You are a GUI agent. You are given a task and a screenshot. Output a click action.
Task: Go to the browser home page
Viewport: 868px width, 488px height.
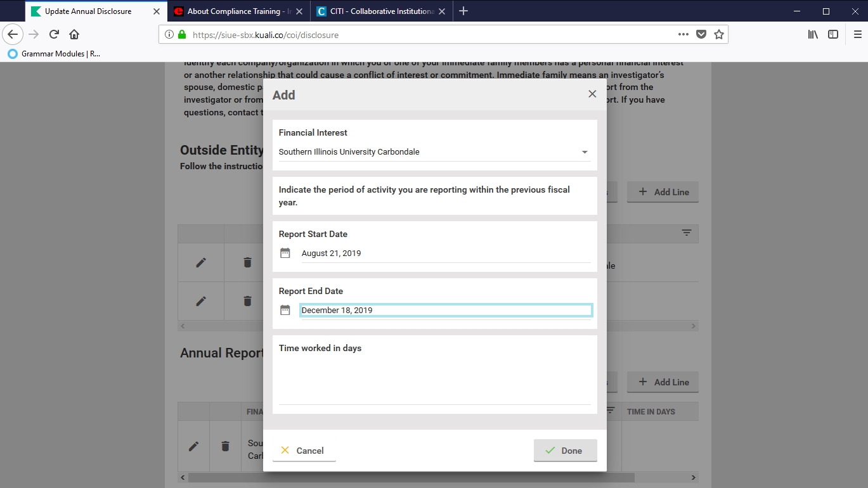(74, 34)
